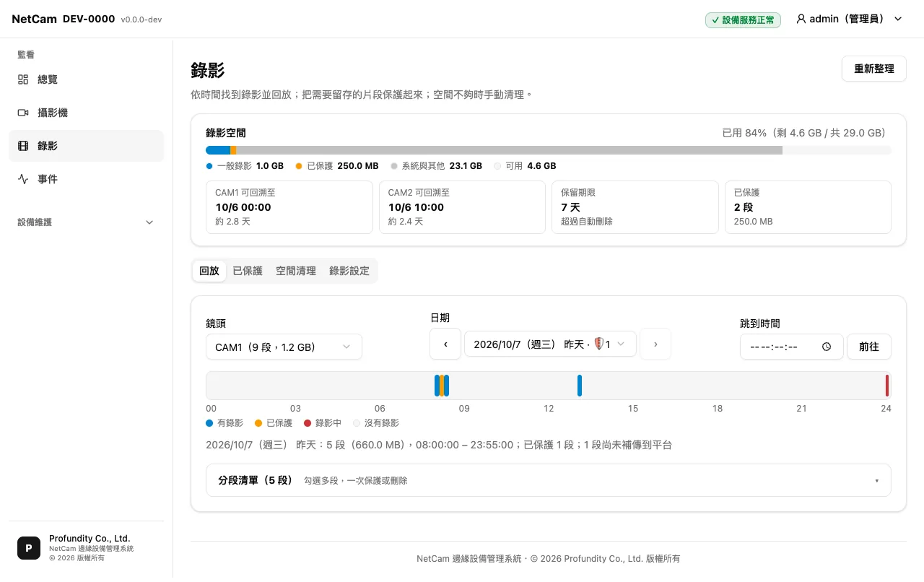Click the 已保護 2 段 card
Image resolution: width=924 pixels, height=582 pixels.
coord(808,207)
